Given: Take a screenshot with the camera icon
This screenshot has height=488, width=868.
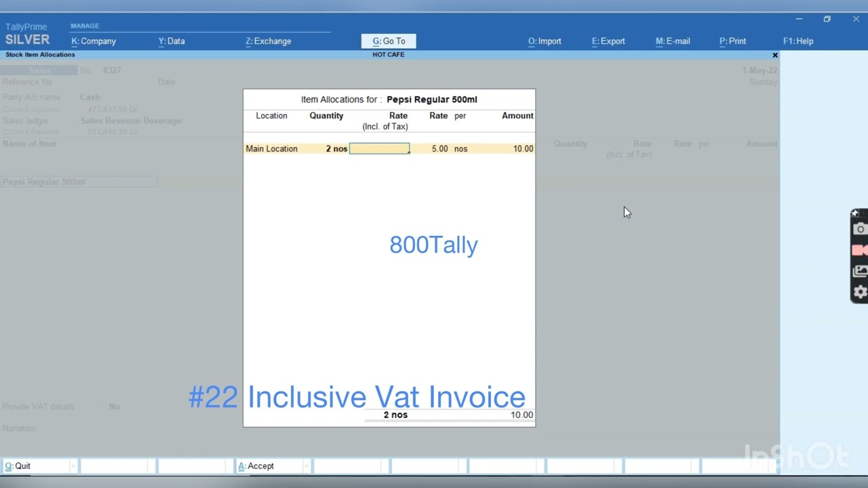Looking at the screenshot, I should [860, 229].
